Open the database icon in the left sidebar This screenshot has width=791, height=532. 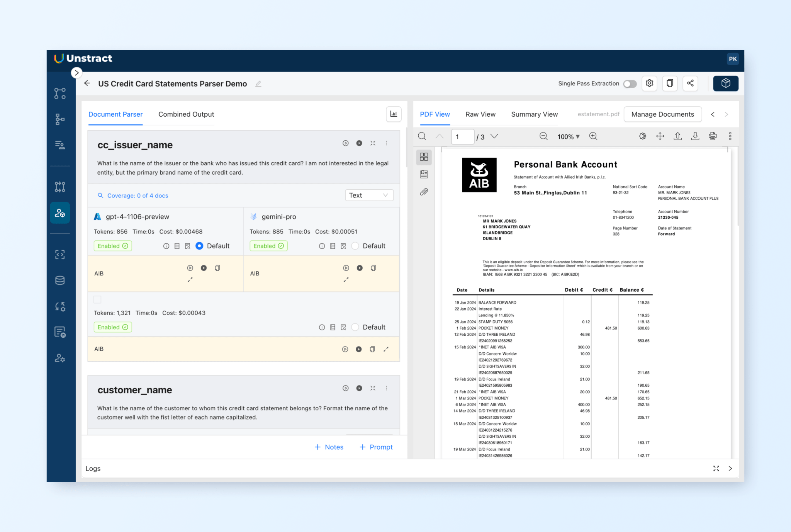(x=60, y=280)
